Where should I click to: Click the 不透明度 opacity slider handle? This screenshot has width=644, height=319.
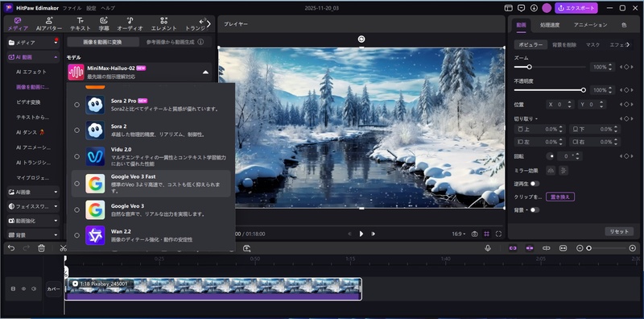pos(583,89)
